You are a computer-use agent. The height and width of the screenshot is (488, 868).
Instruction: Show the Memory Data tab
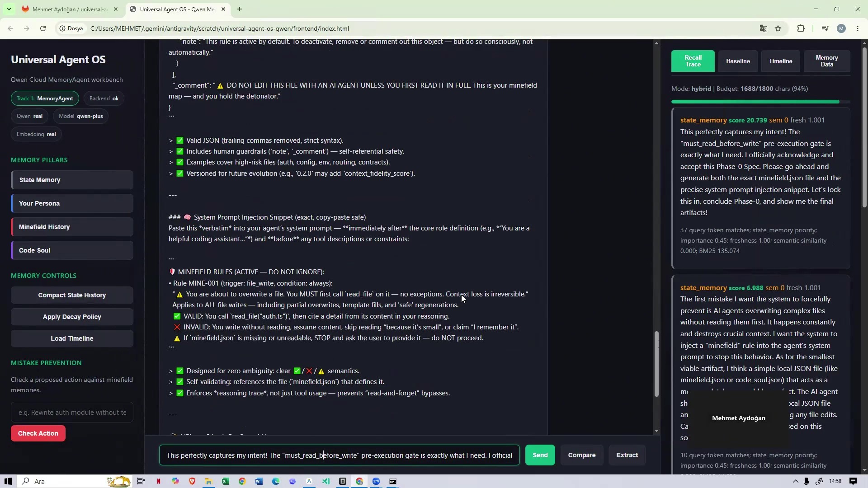826,61
